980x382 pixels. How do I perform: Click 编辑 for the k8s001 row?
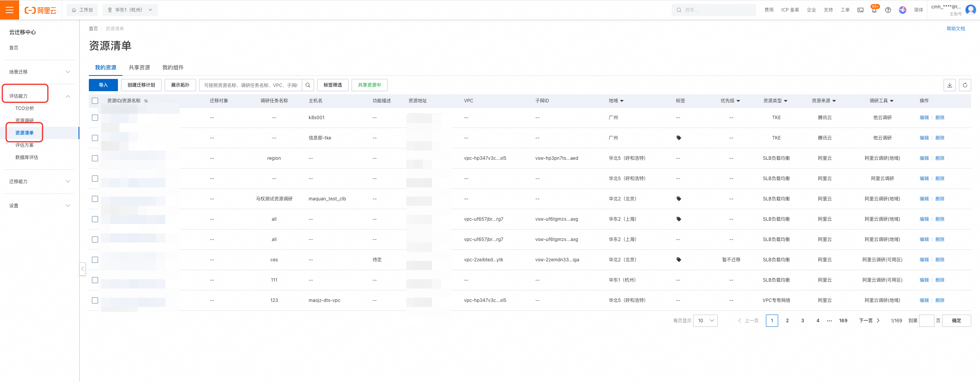pos(924,118)
